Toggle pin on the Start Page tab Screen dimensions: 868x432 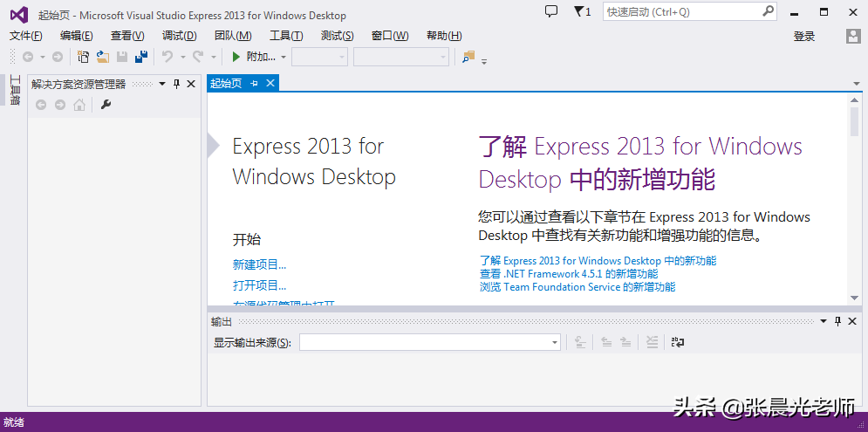(x=255, y=83)
